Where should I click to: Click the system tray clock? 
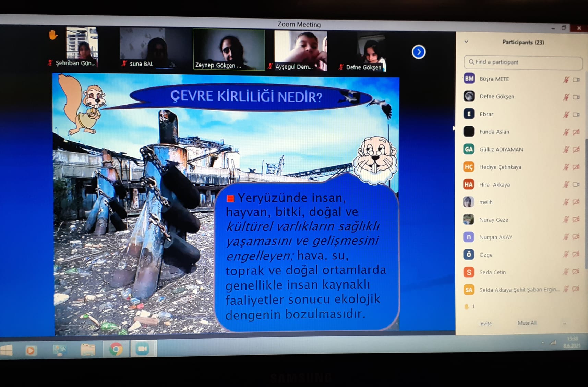[x=572, y=342]
